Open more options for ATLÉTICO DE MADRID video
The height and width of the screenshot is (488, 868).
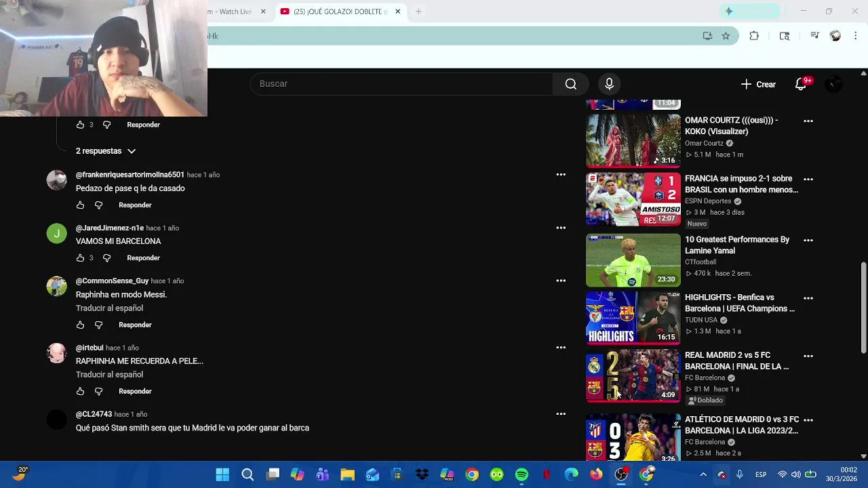pos(808,420)
